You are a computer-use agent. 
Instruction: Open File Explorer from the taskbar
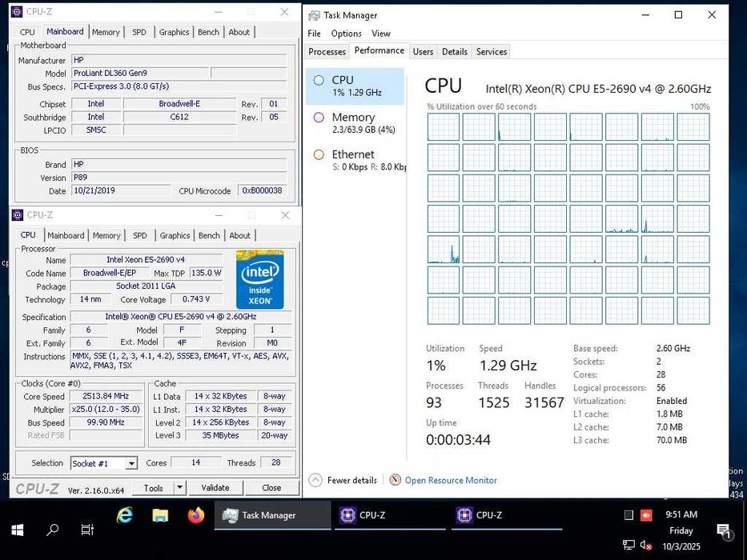160,515
